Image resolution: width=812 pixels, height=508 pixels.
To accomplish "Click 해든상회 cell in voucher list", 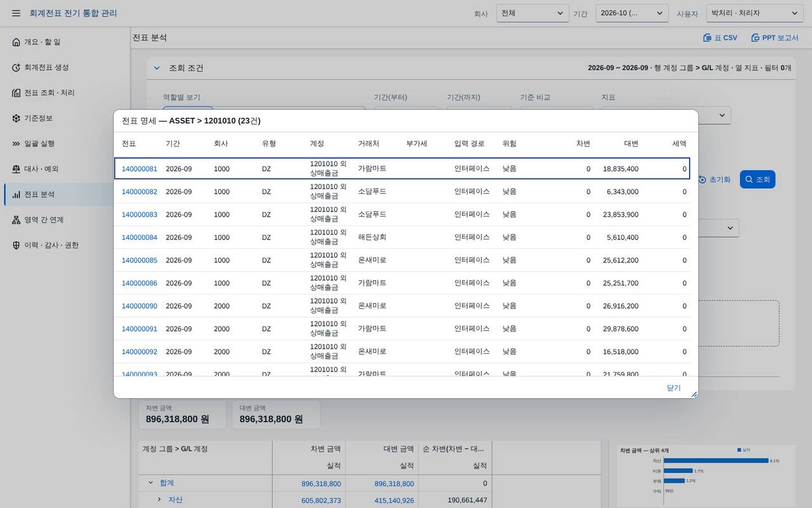I will (372, 237).
